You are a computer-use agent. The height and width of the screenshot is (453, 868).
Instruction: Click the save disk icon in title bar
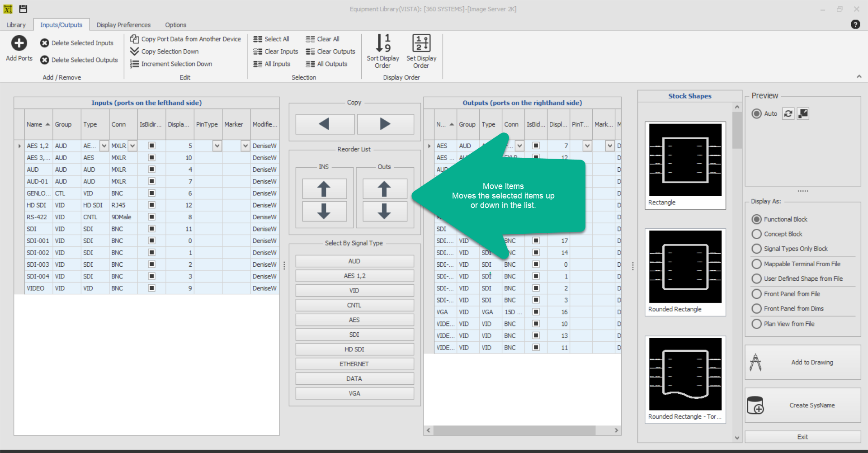pos(23,9)
